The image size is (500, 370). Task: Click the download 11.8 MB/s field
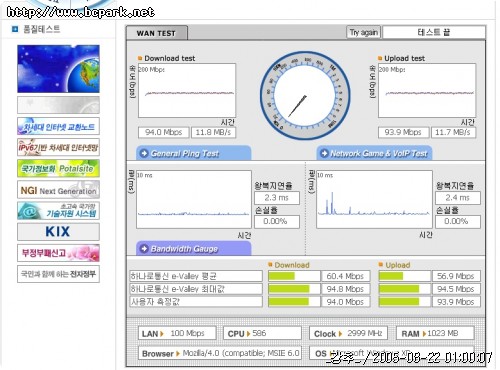[213, 132]
